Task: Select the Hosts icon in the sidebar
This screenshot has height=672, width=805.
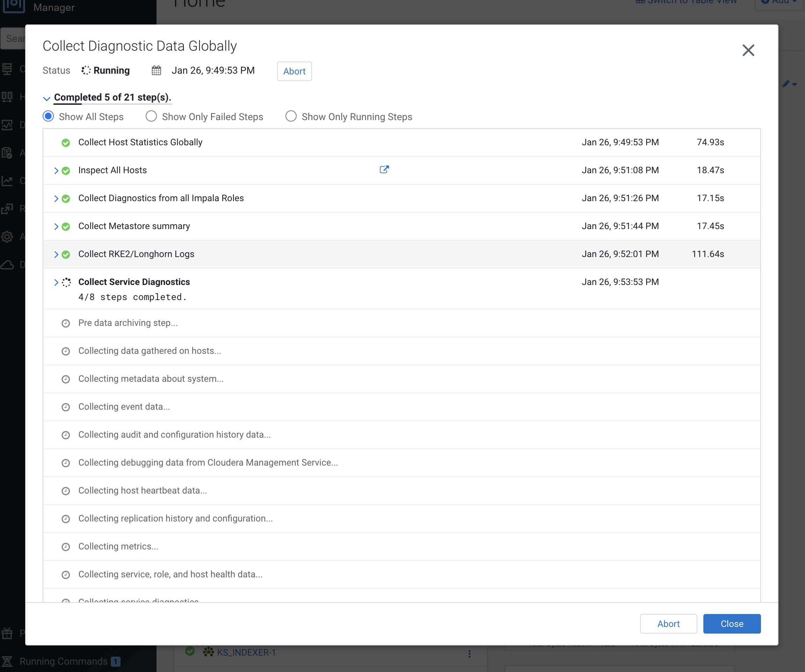Action: click(x=7, y=96)
